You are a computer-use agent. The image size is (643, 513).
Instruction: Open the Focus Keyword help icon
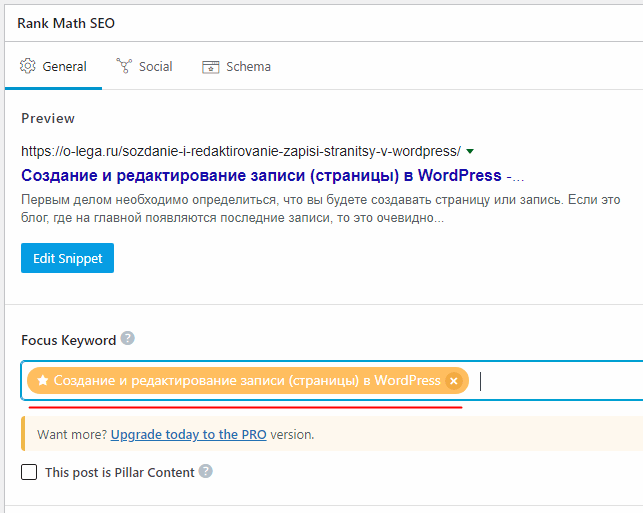(x=128, y=339)
